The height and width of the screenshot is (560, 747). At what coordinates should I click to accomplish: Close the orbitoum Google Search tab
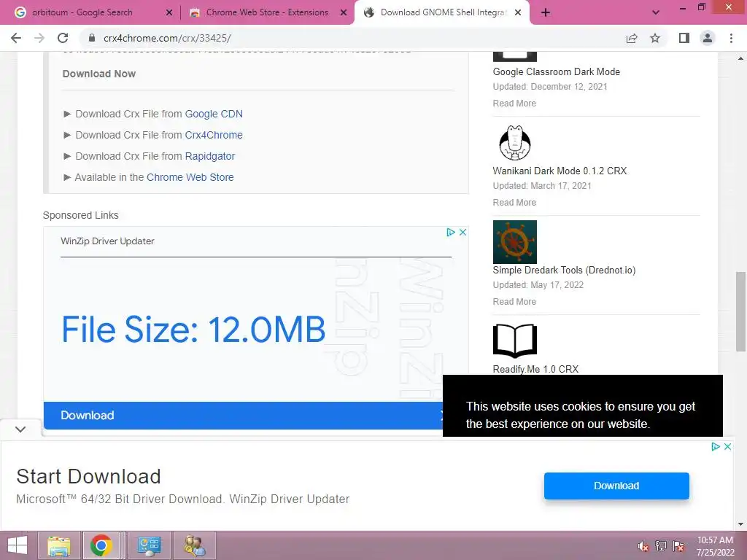pos(169,12)
